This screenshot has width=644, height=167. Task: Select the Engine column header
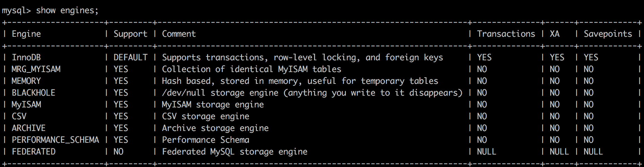26,34
